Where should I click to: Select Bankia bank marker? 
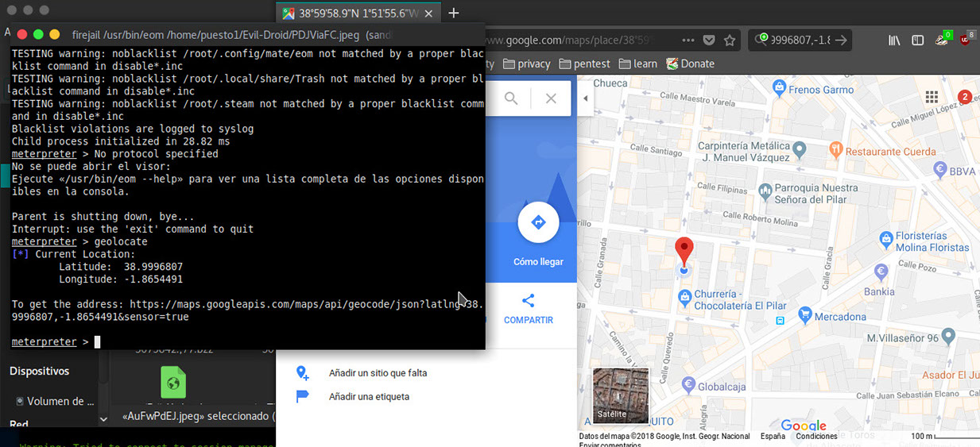pos(880,272)
